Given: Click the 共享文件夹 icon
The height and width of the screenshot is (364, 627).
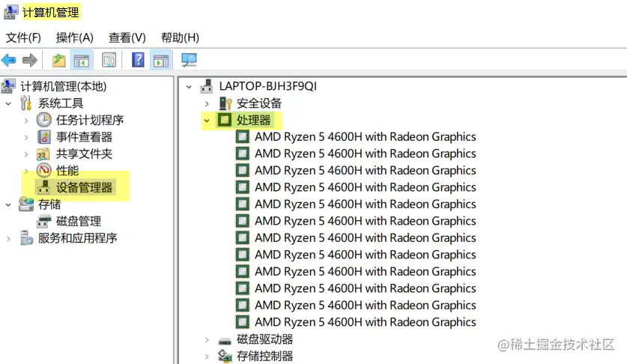Looking at the screenshot, I should tap(43, 154).
